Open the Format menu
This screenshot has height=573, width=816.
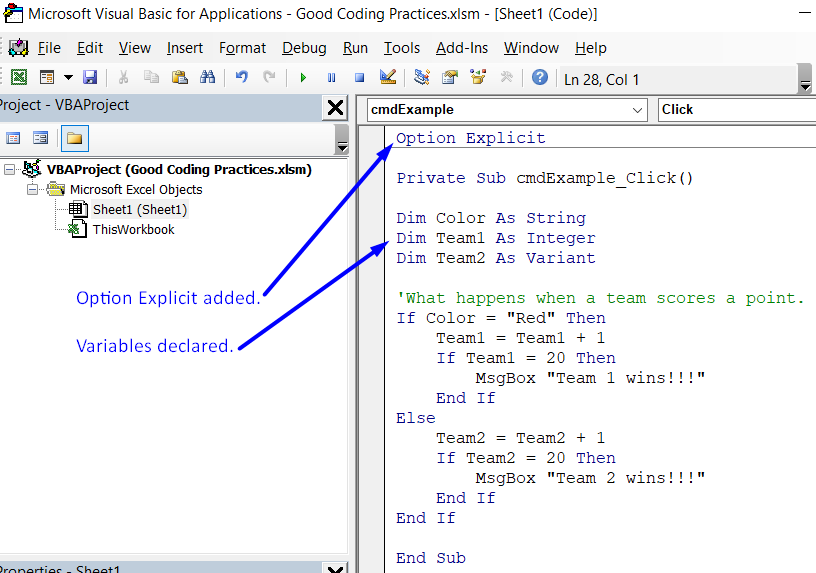[242, 48]
